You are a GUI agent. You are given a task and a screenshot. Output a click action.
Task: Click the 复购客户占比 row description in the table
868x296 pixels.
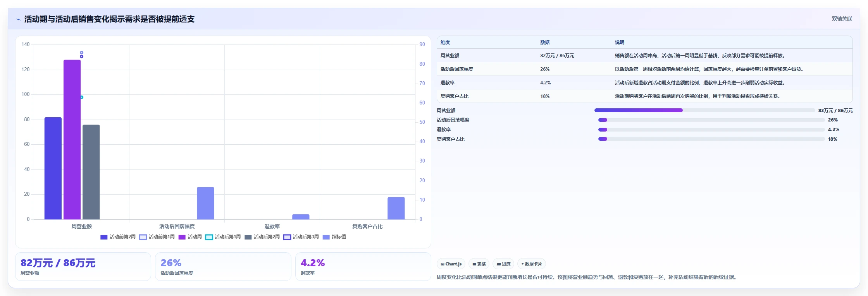coord(698,96)
